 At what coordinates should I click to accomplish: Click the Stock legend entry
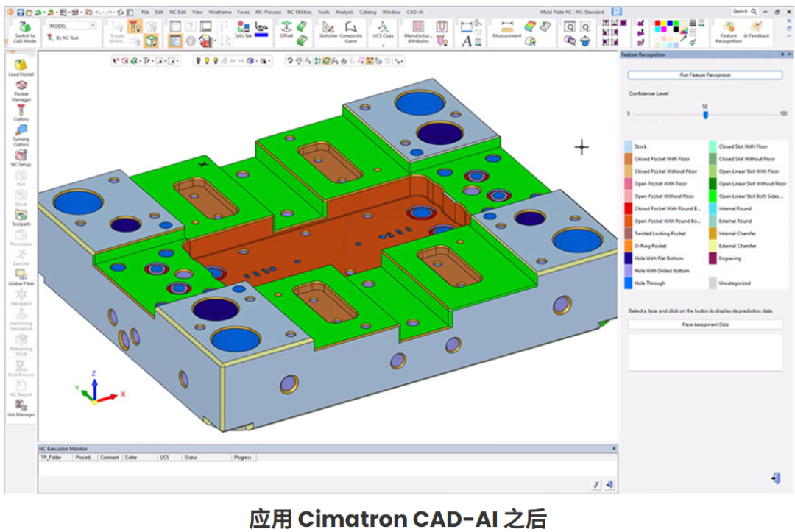click(x=640, y=146)
